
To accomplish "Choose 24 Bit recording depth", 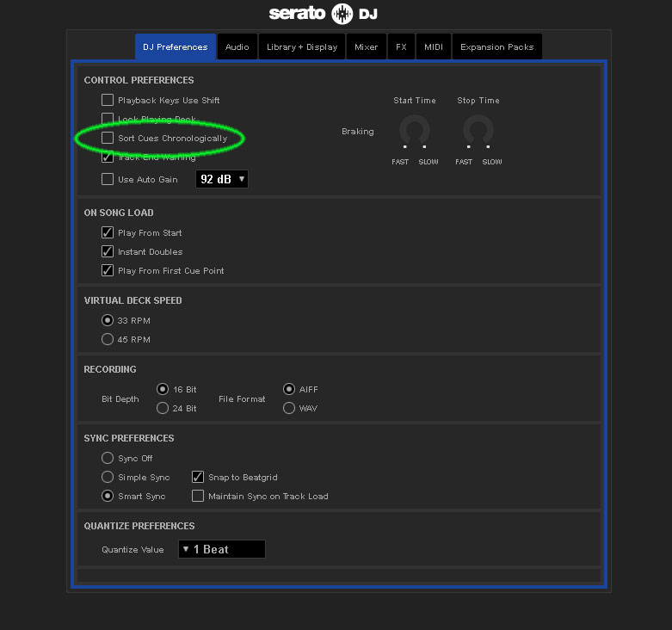I will [163, 409].
